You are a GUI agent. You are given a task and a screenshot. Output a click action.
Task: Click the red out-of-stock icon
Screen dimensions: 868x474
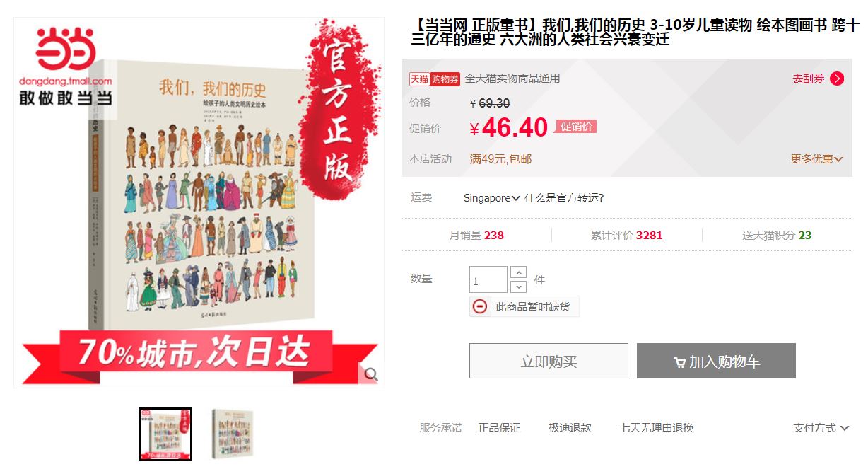[x=480, y=306]
